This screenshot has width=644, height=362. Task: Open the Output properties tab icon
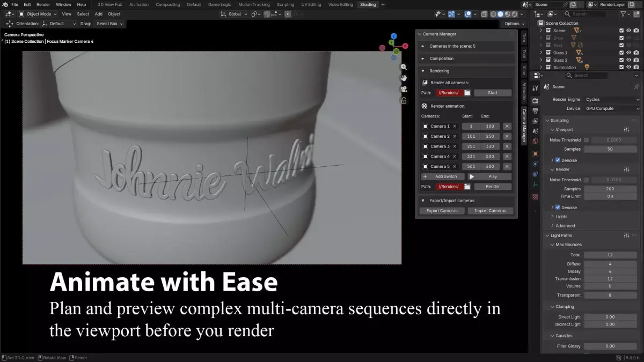pos(535,111)
